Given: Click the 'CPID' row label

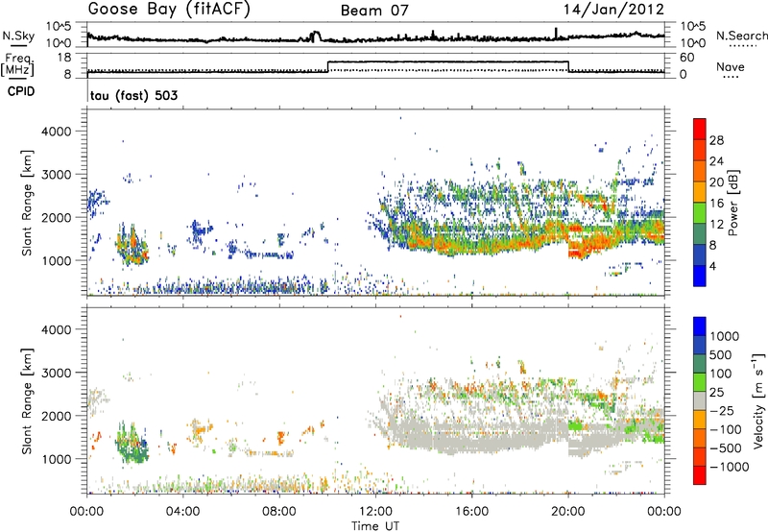Looking at the screenshot, I should pyautogui.click(x=21, y=91).
